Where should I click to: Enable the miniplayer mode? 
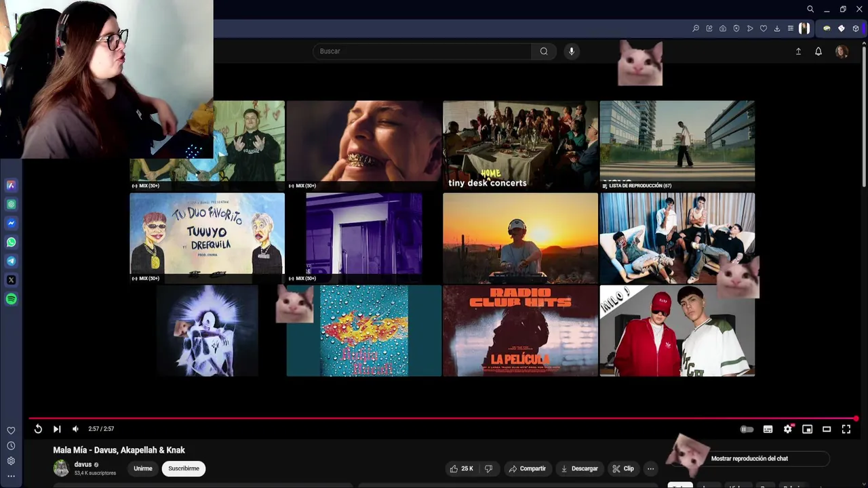point(807,429)
